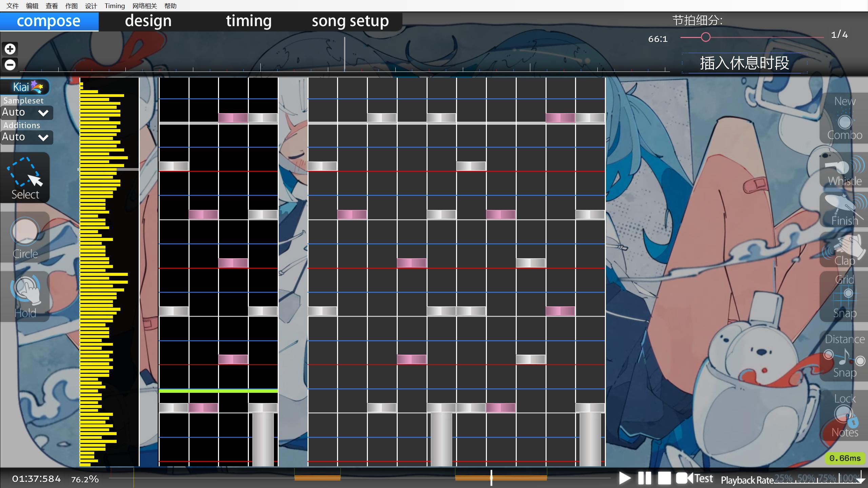Toggle the Whistle hitsound
This screenshot has width=868, height=488.
pyautogui.click(x=844, y=170)
